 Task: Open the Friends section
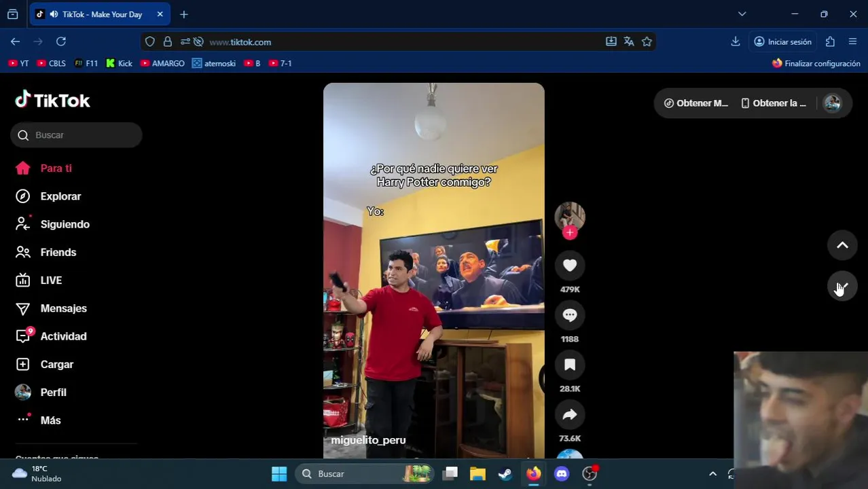[x=58, y=252]
